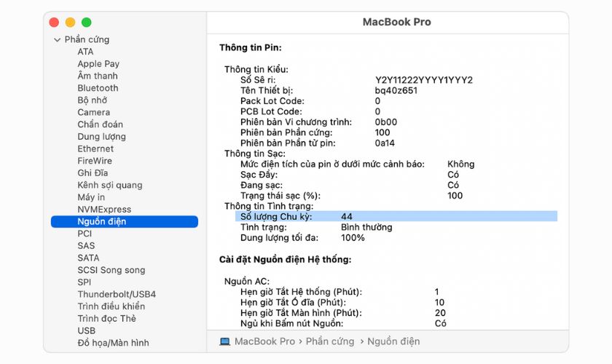The image size is (612, 364).
Task: Click the Thông tin Pin heading
Action: point(250,47)
